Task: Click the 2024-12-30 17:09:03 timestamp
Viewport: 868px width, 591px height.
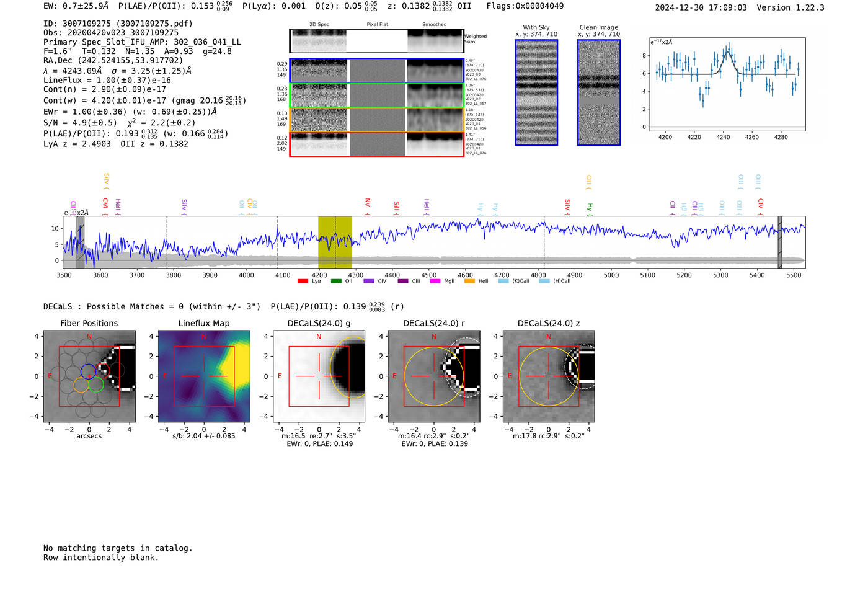Action: point(701,7)
